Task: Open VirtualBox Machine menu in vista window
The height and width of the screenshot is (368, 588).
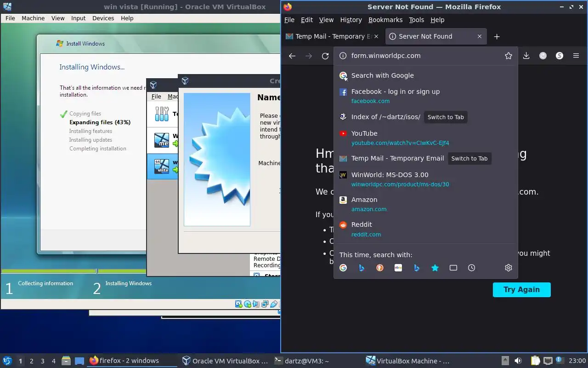Action: pos(33,18)
